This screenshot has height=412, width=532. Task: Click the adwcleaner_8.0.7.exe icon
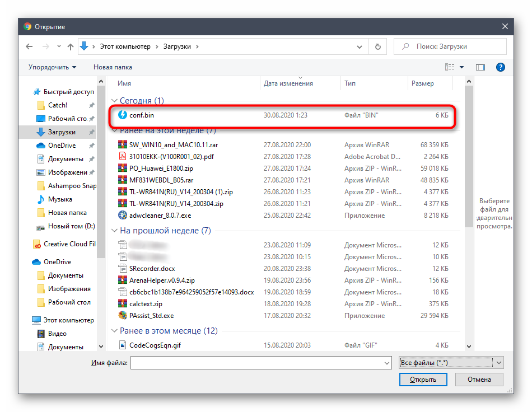coord(123,216)
